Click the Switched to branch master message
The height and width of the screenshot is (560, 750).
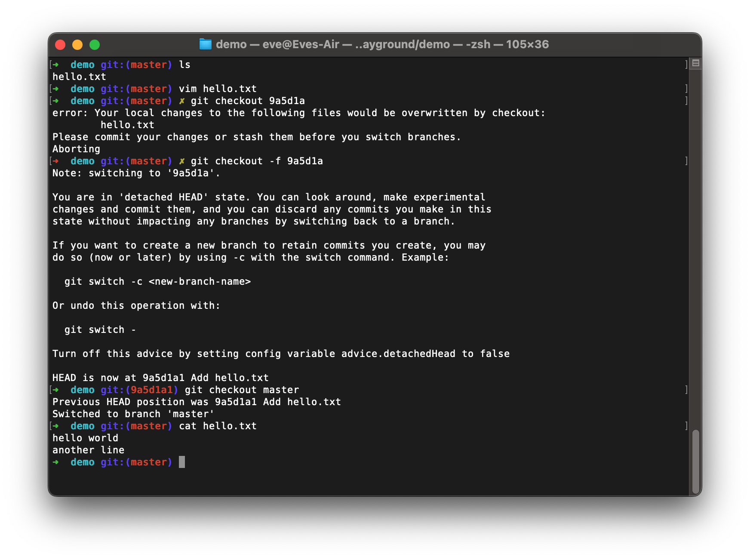(x=133, y=414)
